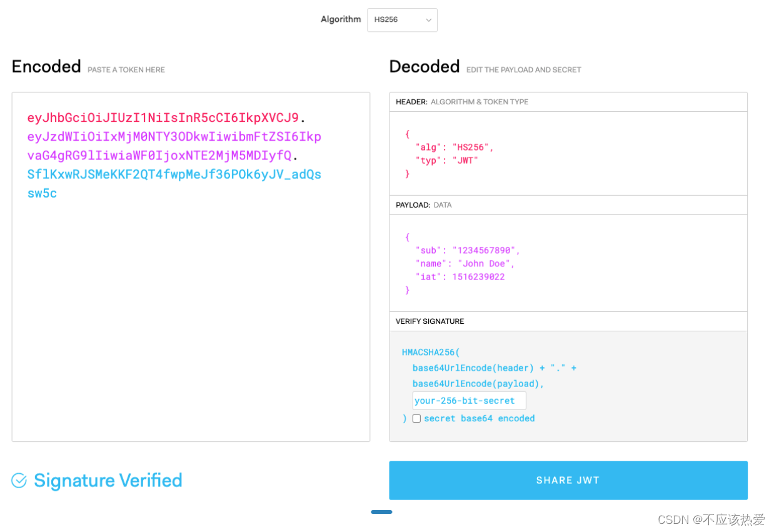Click the 'Decoded' heading
Image resolution: width=774 pixels, height=532 pixels.
click(x=425, y=66)
